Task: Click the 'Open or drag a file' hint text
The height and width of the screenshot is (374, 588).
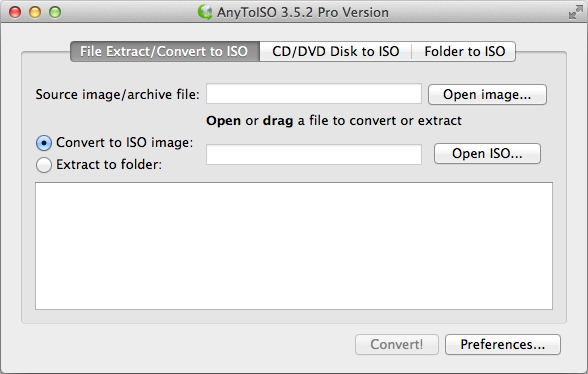Action: pos(334,121)
